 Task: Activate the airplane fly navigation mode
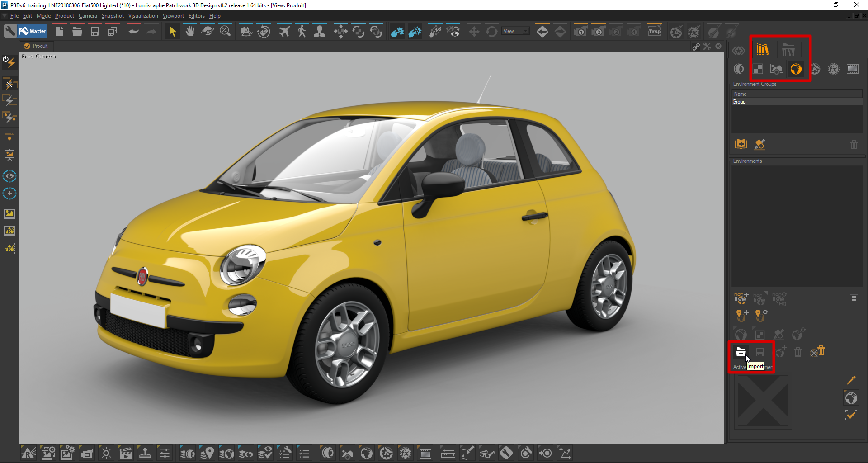coord(284,32)
